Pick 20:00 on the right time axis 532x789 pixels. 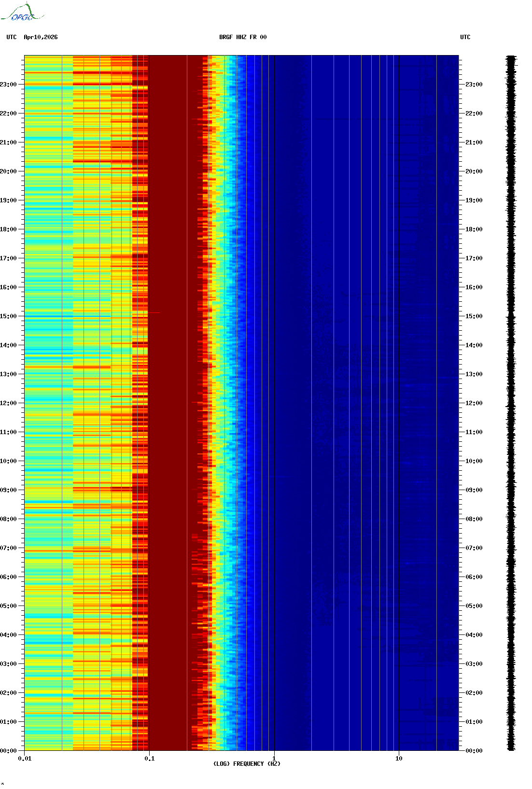474,171
